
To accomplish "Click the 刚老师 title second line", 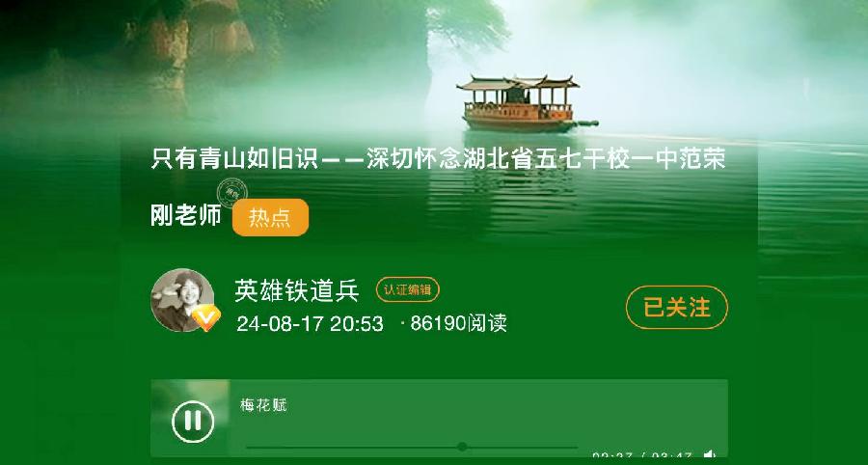I will pyautogui.click(x=186, y=215).
